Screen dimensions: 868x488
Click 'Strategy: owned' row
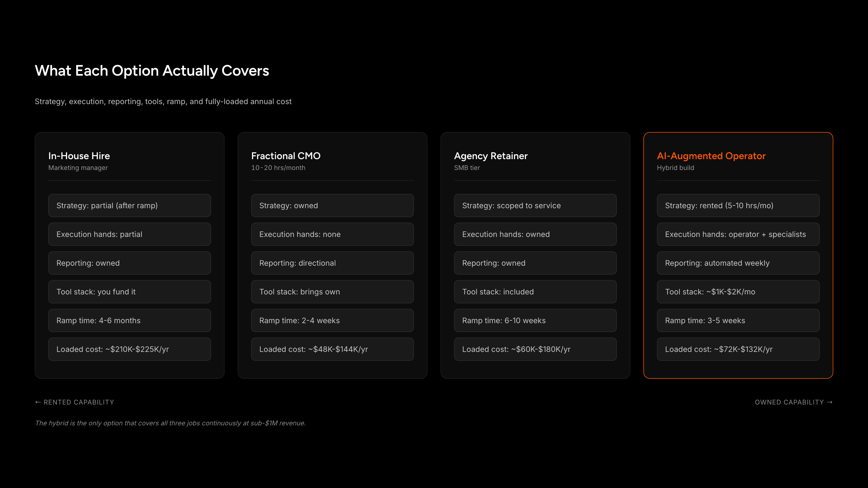coord(333,206)
